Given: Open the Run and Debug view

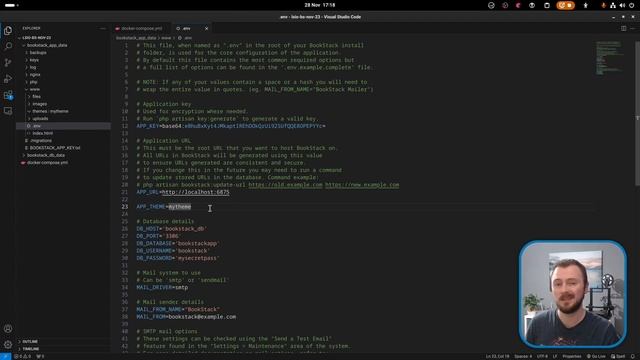Looking at the screenshot, I should pyautogui.click(x=8, y=78).
